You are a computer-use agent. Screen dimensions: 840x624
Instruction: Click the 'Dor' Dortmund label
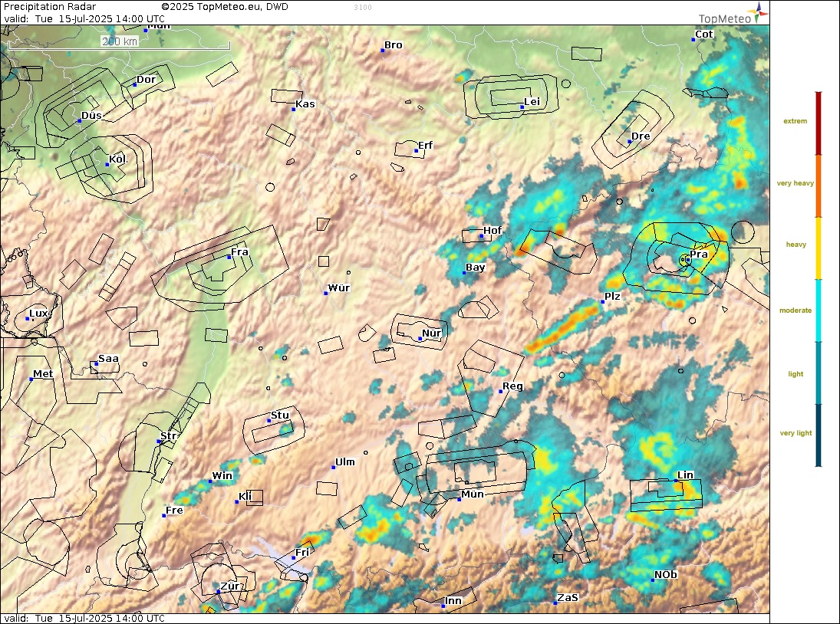pos(146,79)
